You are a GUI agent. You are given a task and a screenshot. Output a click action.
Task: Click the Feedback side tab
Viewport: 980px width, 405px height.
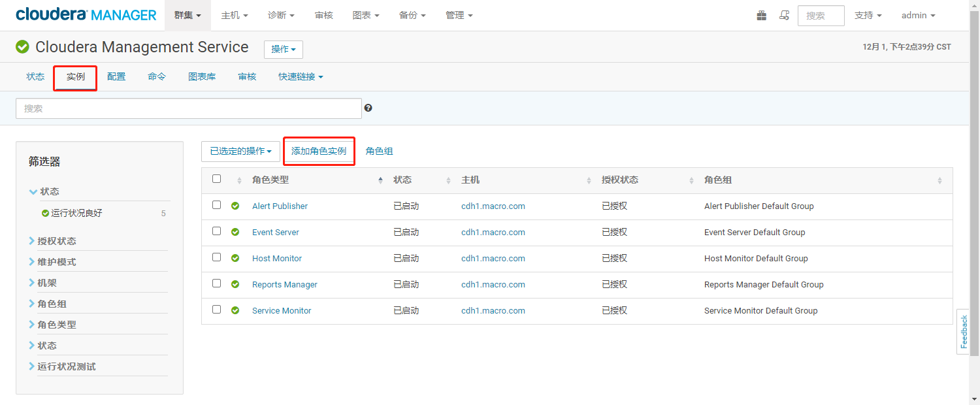tap(963, 332)
